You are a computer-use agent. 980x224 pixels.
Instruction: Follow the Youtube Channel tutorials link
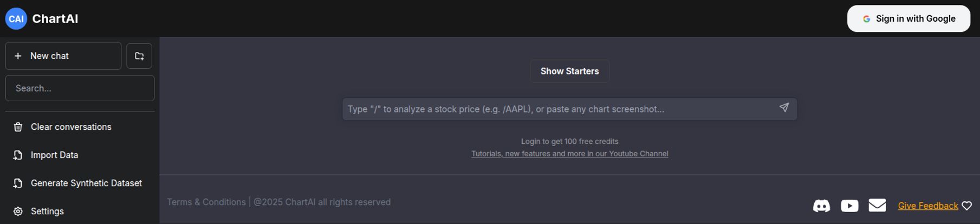(569, 154)
